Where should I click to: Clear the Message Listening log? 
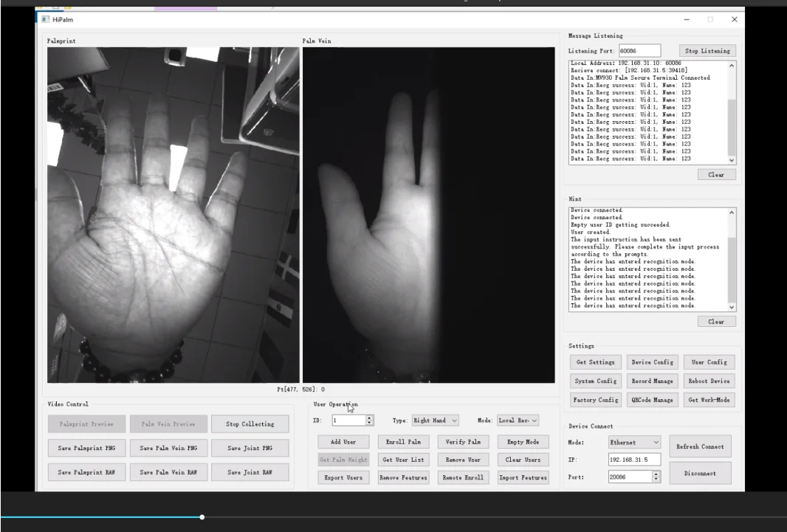pyautogui.click(x=715, y=174)
